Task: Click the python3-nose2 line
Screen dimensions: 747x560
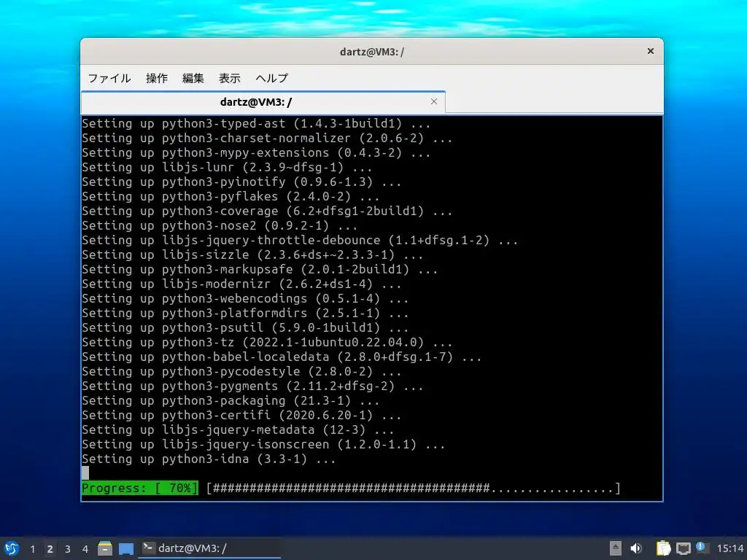Action: (220, 226)
